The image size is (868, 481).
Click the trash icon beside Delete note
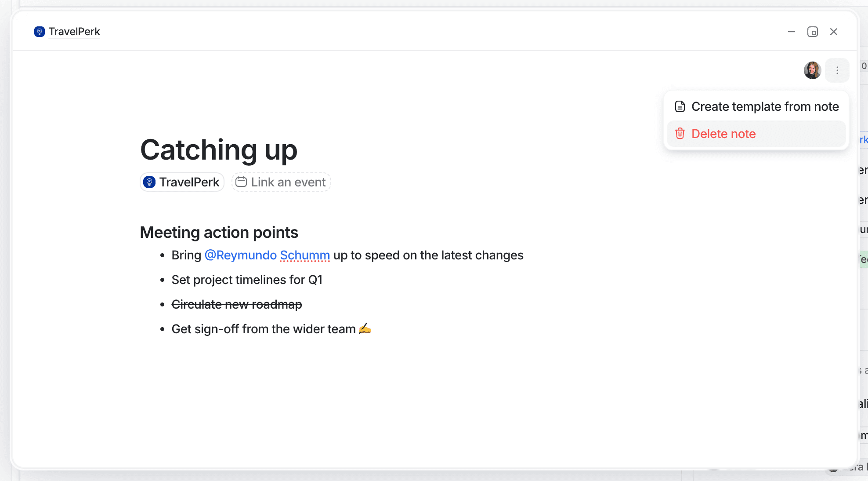(680, 134)
